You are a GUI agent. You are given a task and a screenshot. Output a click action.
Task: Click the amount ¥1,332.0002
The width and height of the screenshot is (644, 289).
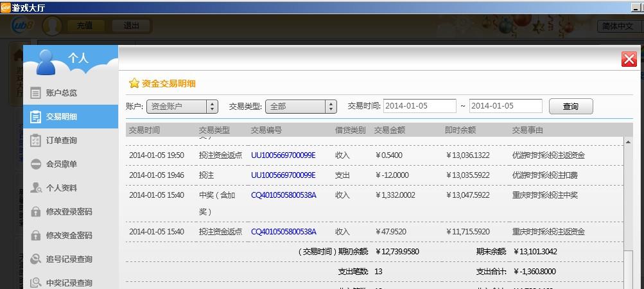[395, 195]
